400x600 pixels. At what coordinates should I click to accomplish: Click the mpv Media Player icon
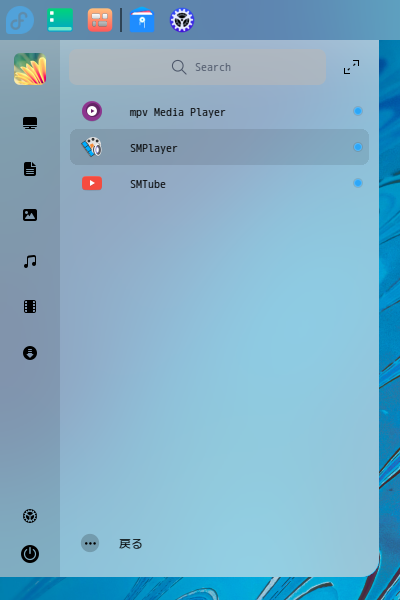coord(92,111)
